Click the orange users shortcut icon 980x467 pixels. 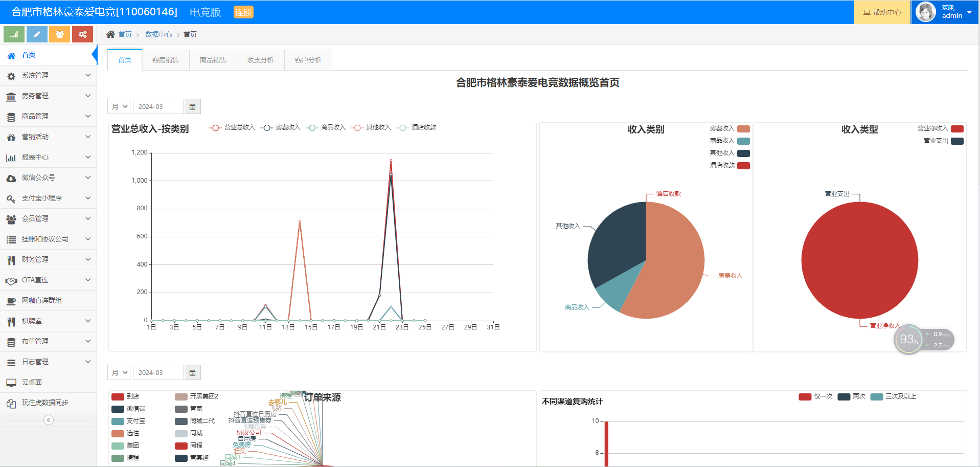click(x=59, y=34)
